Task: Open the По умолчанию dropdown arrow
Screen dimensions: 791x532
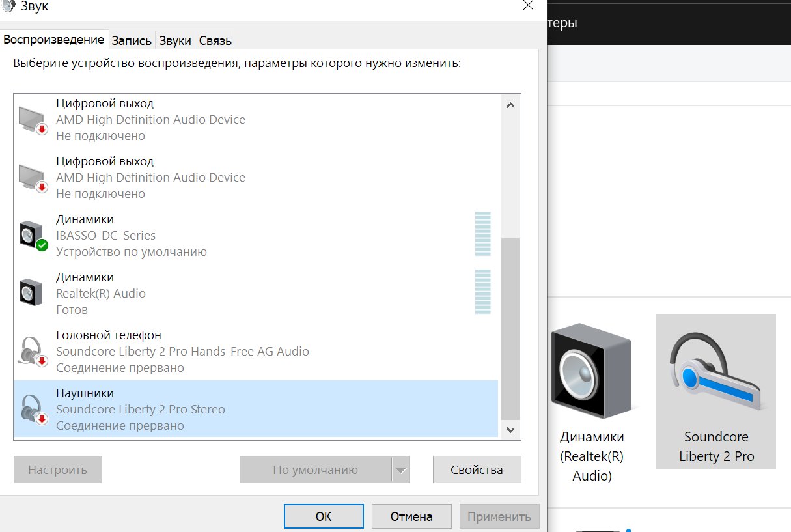Action: (401, 469)
